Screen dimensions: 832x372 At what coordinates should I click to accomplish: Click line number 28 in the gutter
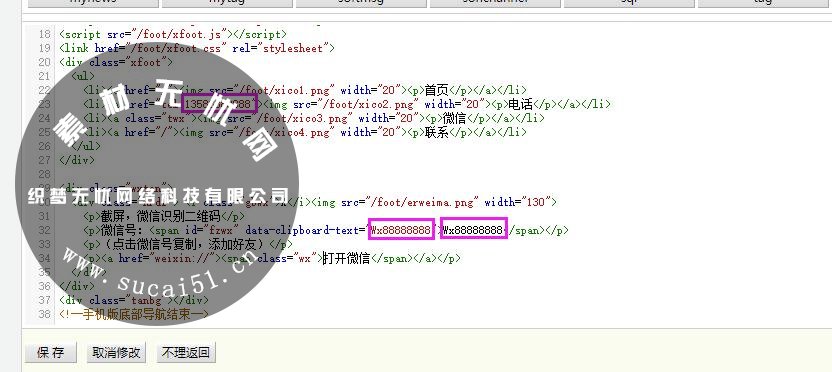tap(45, 174)
